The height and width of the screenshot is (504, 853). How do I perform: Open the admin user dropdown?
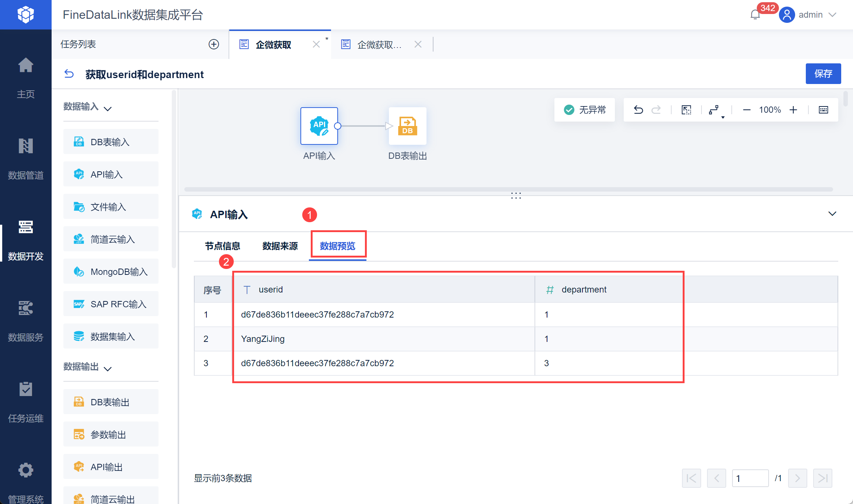pos(811,15)
